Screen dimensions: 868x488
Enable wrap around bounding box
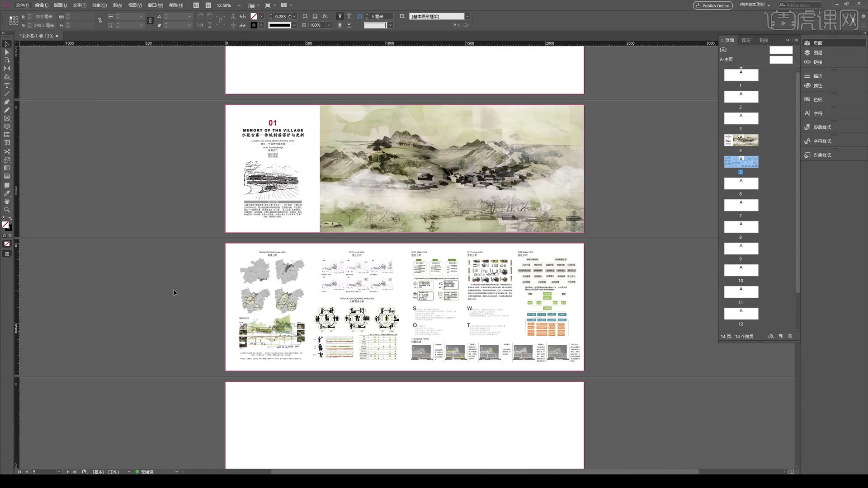point(349,16)
